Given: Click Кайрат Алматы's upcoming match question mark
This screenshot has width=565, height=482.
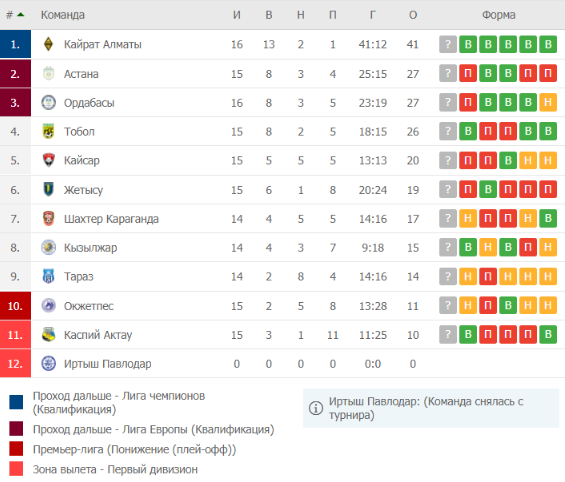Looking at the screenshot, I should pyautogui.click(x=448, y=44).
